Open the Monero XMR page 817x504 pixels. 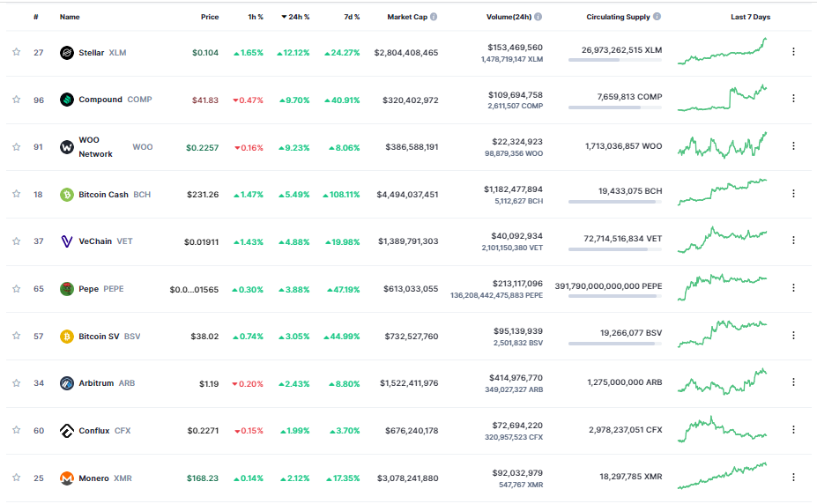[x=105, y=478]
